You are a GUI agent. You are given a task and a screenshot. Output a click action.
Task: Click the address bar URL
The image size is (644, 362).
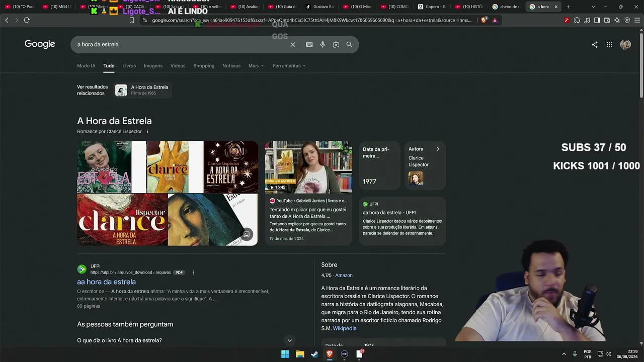click(x=312, y=20)
